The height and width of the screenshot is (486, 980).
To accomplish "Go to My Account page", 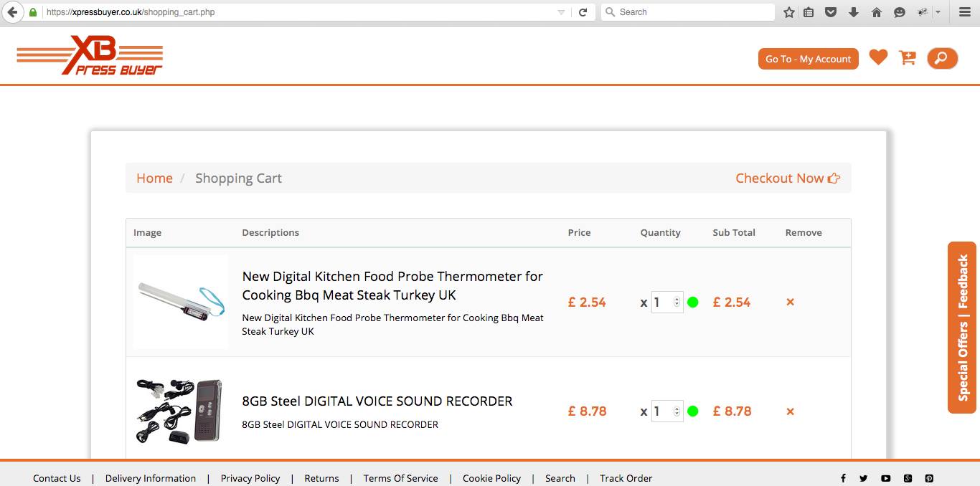I will click(x=808, y=59).
